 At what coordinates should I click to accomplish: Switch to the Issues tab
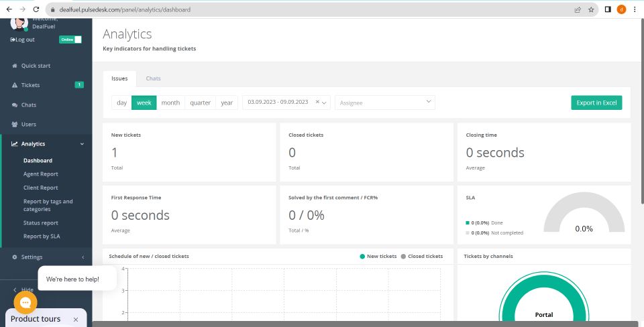(119, 78)
